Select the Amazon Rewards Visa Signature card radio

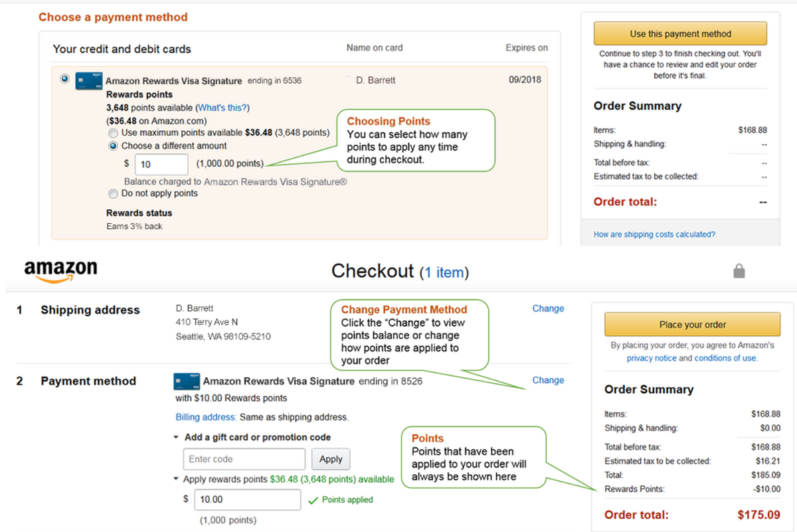tap(64, 79)
